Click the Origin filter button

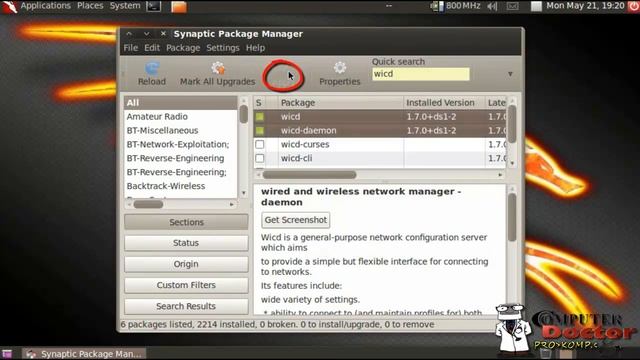coord(186,264)
